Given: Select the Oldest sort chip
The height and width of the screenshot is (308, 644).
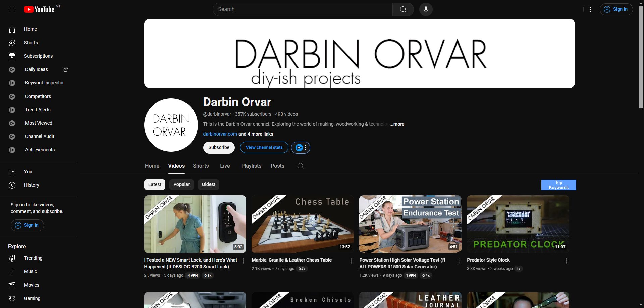Looking at the screenshot, I should click(x=209, y=184).
